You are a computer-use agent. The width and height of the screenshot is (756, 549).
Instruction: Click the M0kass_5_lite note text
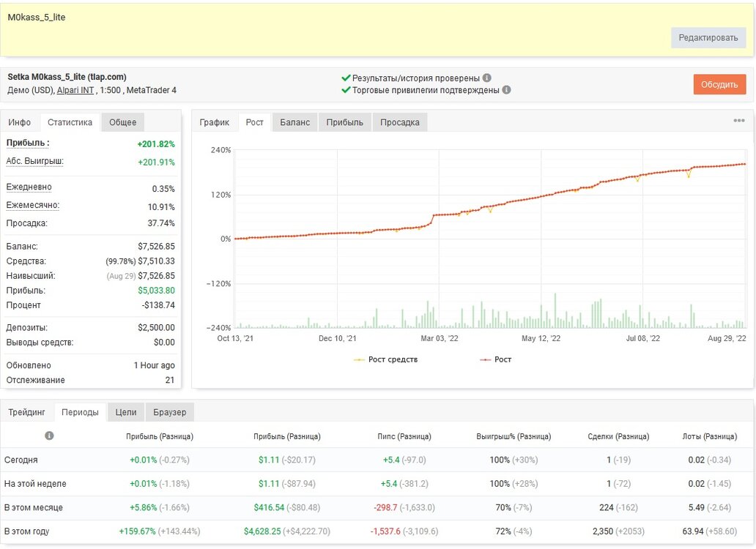(37, 18)
